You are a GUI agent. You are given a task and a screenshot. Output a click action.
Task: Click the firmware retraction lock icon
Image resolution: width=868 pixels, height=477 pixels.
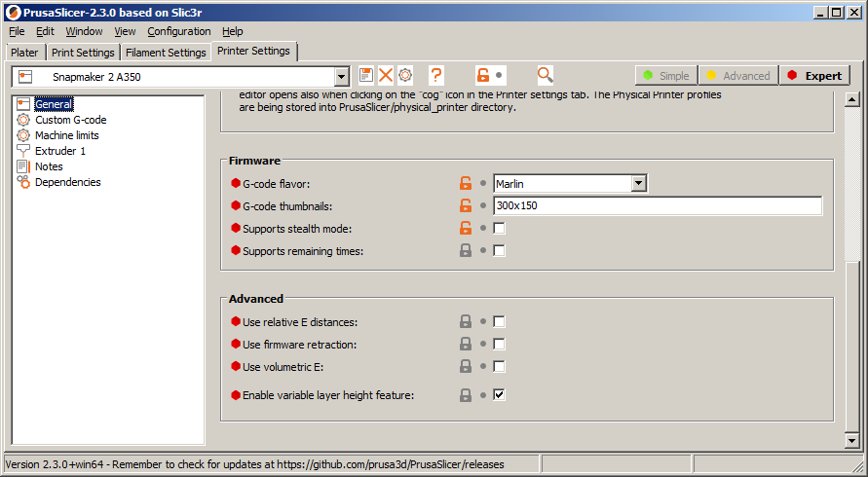click(x=466, y=344)
